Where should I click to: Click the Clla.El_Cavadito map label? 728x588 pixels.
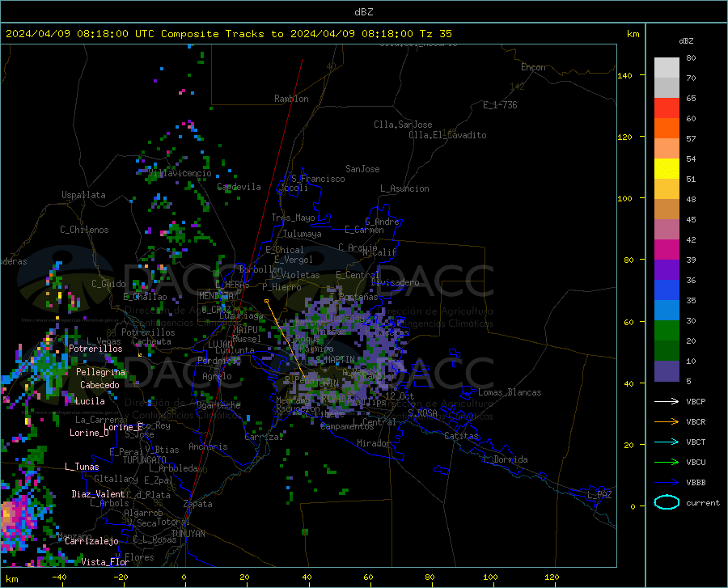click(x=447, y=135)
